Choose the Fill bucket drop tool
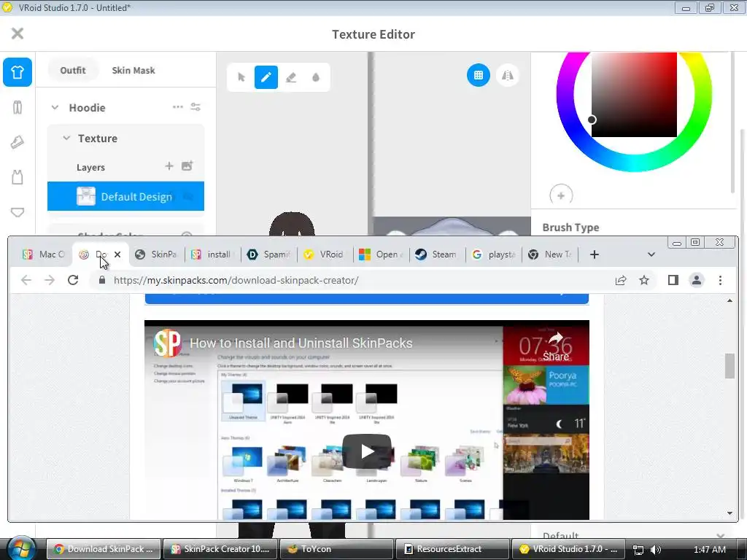Screen dimensions: 747x560 (316, 77)
